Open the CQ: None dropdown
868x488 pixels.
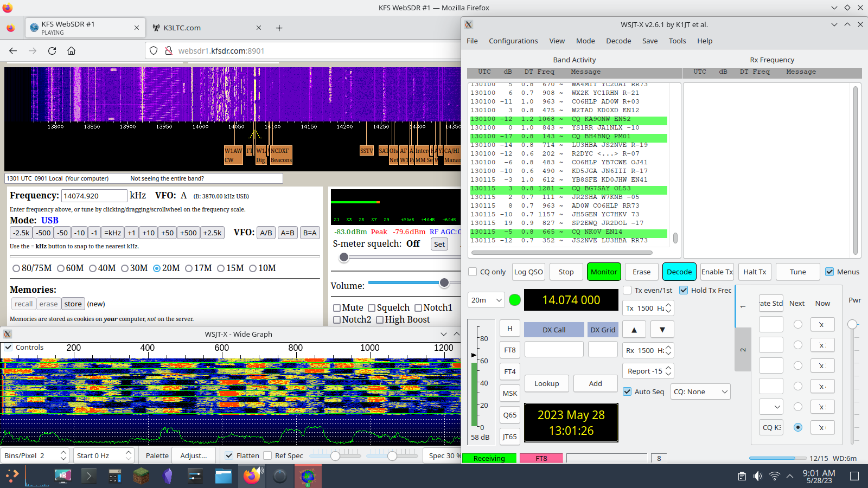click(700, 391)
